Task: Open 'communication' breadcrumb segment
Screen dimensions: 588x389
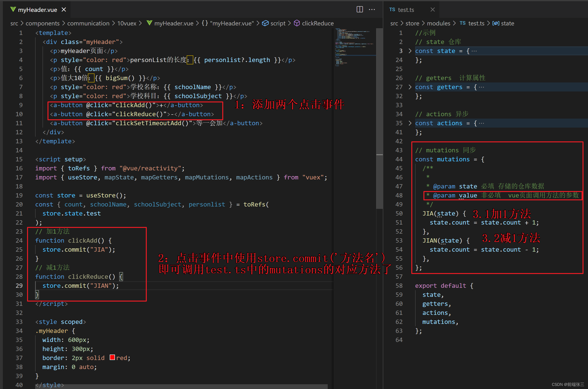Action: point(88,23)
